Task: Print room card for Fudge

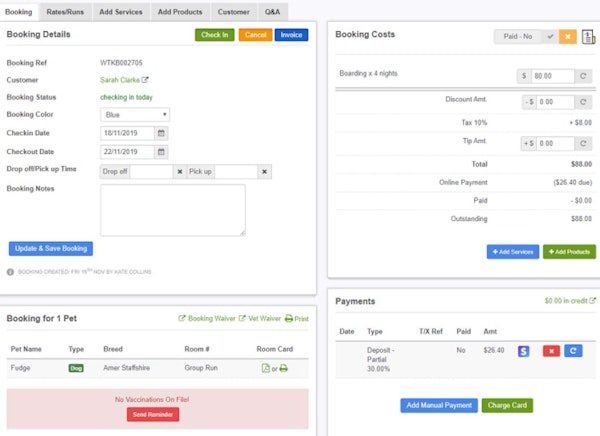Action: [x=284, y=368]
